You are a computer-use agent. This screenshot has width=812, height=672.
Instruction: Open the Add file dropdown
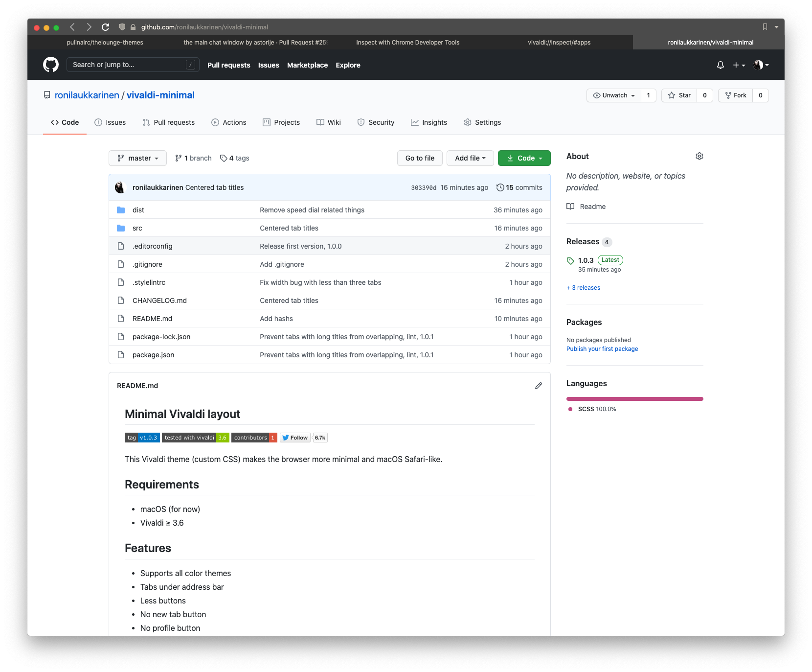coord(470,158)
